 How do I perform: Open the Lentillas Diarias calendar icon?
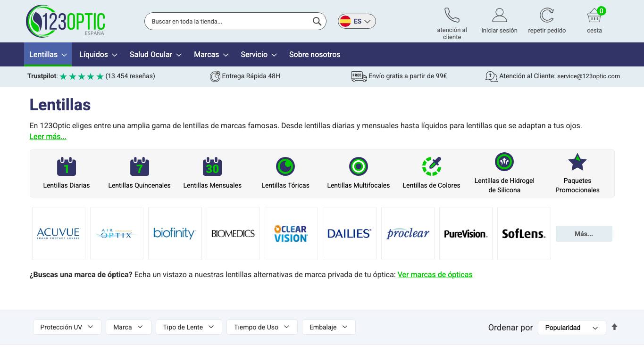67,166
